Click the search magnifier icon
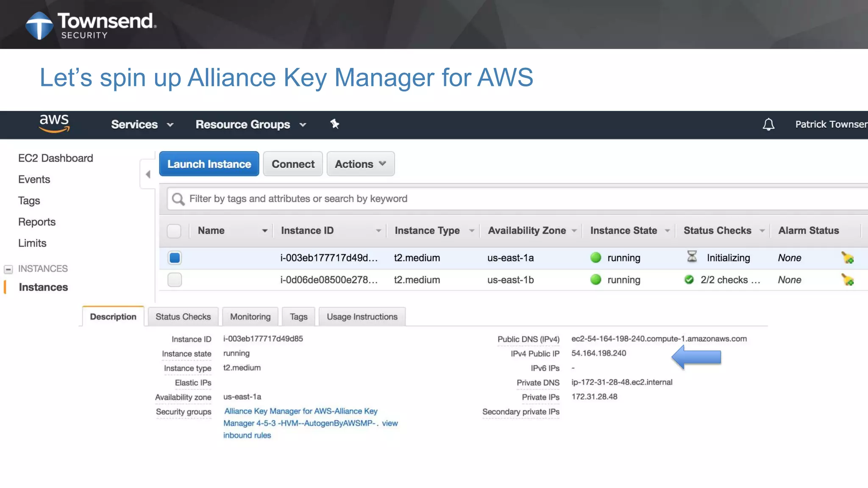 tap(178, 199)
